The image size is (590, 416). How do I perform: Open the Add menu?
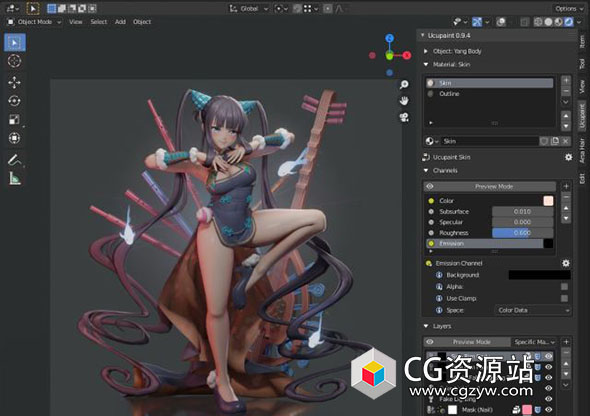(120, 22)
